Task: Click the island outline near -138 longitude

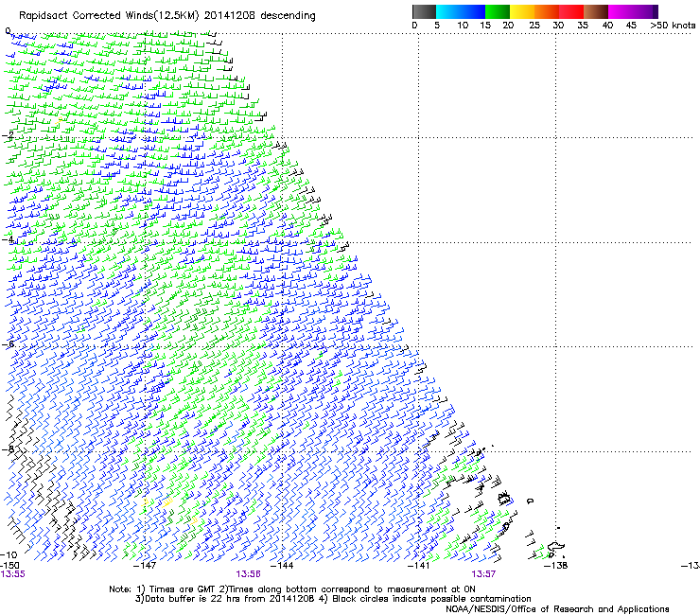Action: [x=555, y=547]
